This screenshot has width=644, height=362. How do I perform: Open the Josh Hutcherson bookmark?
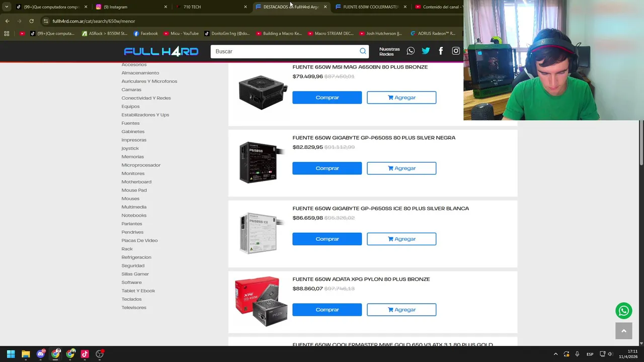pyautogui.click(x=380, y=34)
